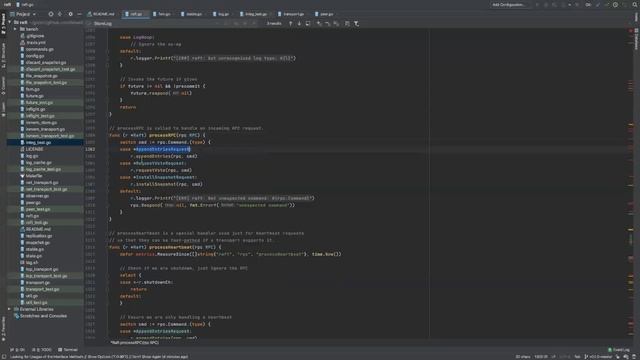Open peer_test.go in project tree
The height and width of the screenshot is (360, 640).
(x=35, y=209)
